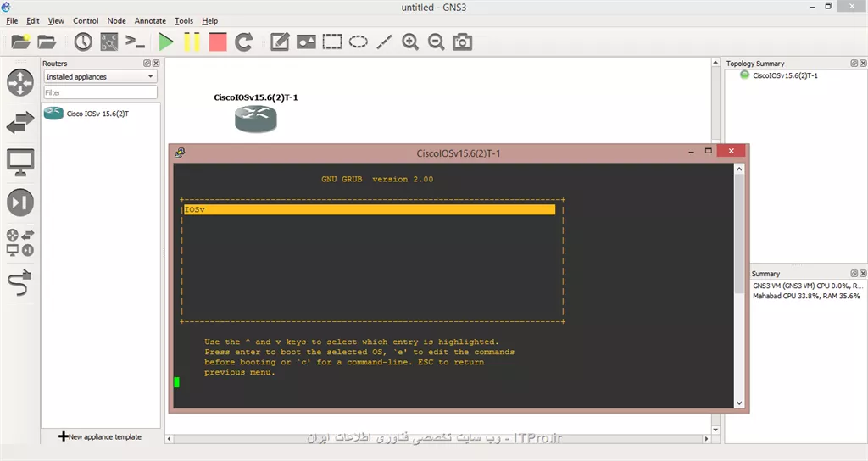Screen dimensions: 868x461
Task: Open the new blank project icon
Action: pyautogui.click(x=20, y=42)
